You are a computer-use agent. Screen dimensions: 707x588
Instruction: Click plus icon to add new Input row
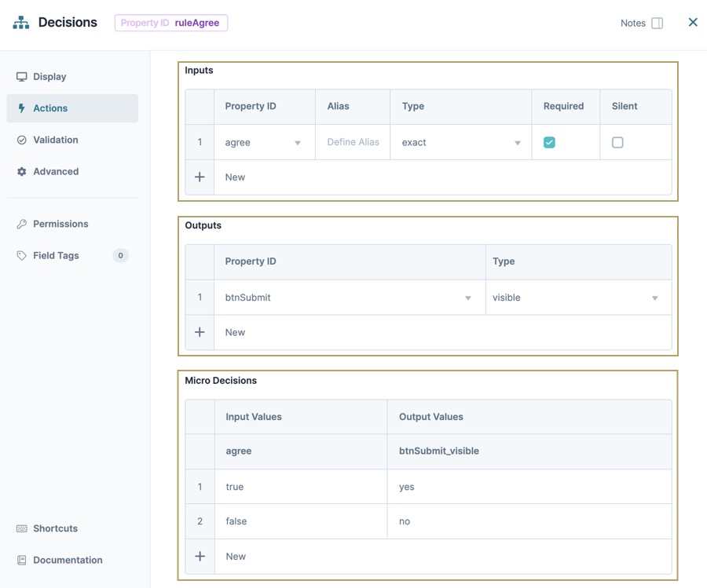tap(200, 177)
